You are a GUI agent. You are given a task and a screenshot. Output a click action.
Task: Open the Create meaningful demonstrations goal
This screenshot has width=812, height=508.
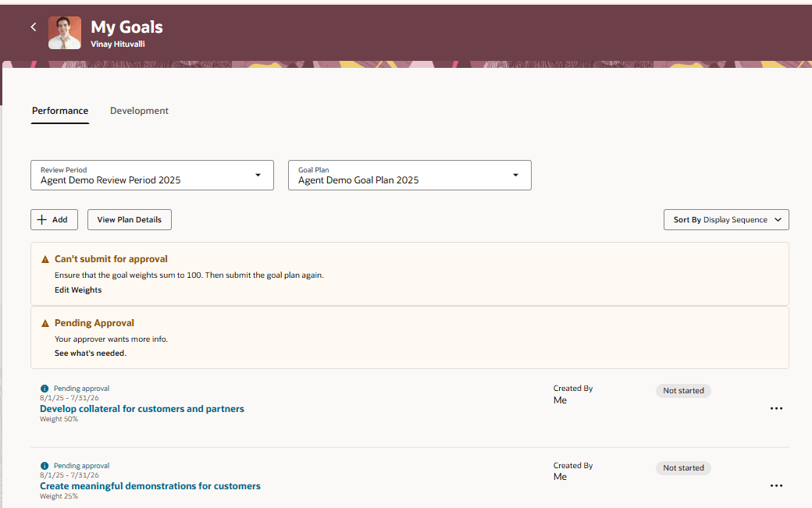tap(150, 485)
